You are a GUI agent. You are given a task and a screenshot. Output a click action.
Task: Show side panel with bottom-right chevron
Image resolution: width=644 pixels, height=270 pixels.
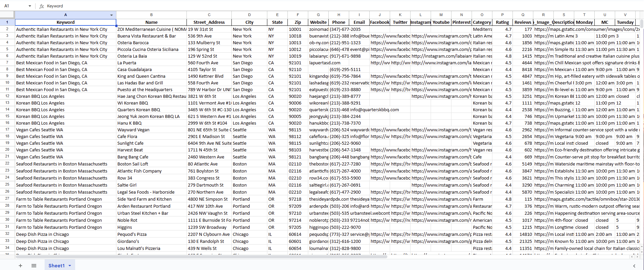[x=634, y=266]
